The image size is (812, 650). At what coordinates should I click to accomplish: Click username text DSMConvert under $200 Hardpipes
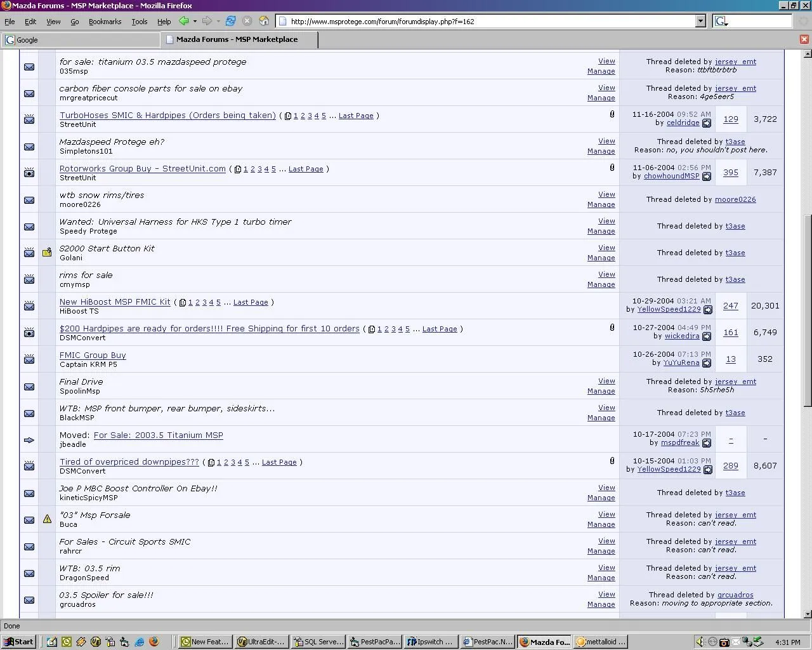(x=82, y=338)
